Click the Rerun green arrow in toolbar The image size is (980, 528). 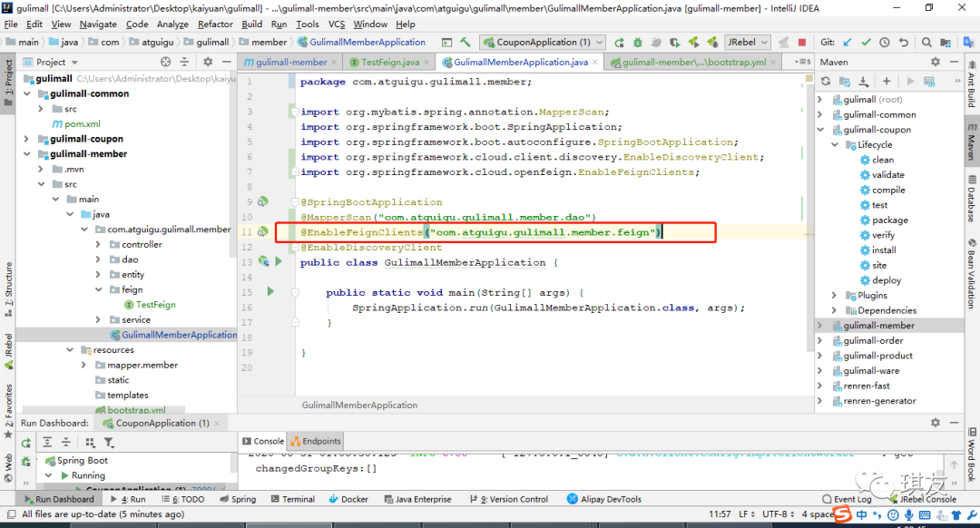click(x=619, y=43)
